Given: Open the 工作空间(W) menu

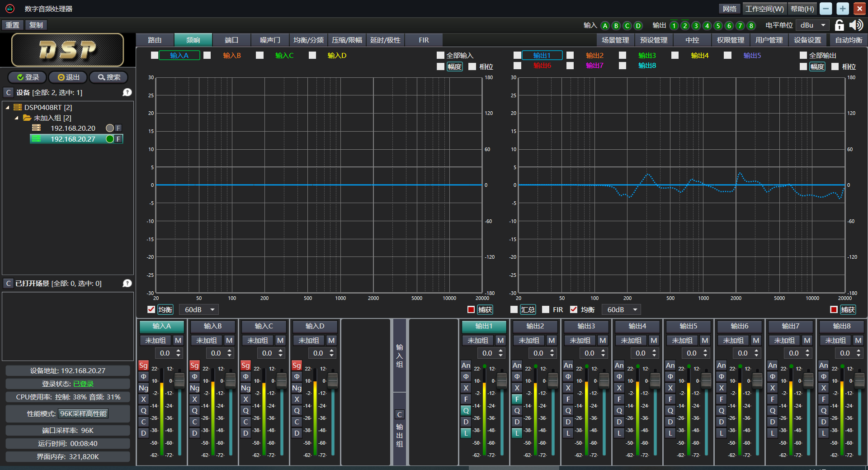Looking at the screenshot, I should tap(764, 9).
